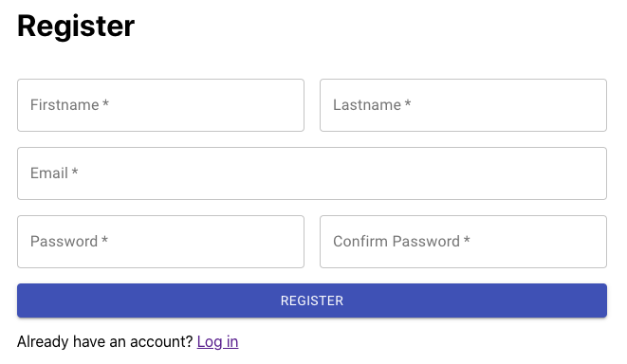This screenshot has width=627, height=364.
Task: Click the required asterisk beside Confirm Password
Action: [467, 240]
